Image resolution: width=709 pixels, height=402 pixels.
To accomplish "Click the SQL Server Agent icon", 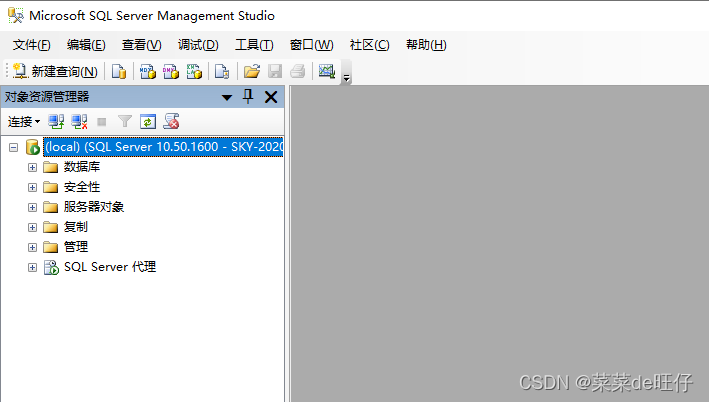I will 51,267.
